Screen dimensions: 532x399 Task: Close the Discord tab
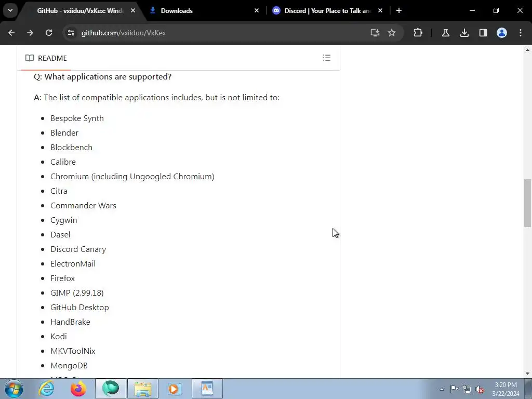(x=380, y=11)
